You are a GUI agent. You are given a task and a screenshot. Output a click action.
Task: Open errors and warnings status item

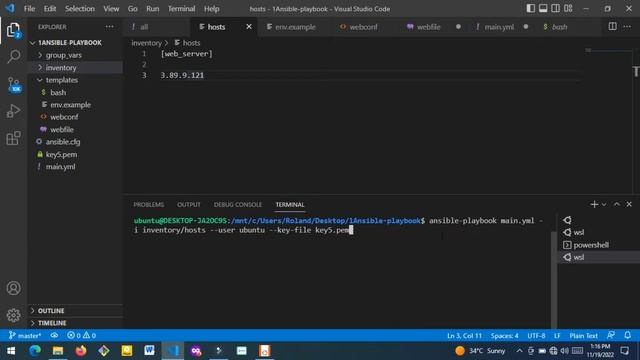pyautogui.click(x=81, y=336)
